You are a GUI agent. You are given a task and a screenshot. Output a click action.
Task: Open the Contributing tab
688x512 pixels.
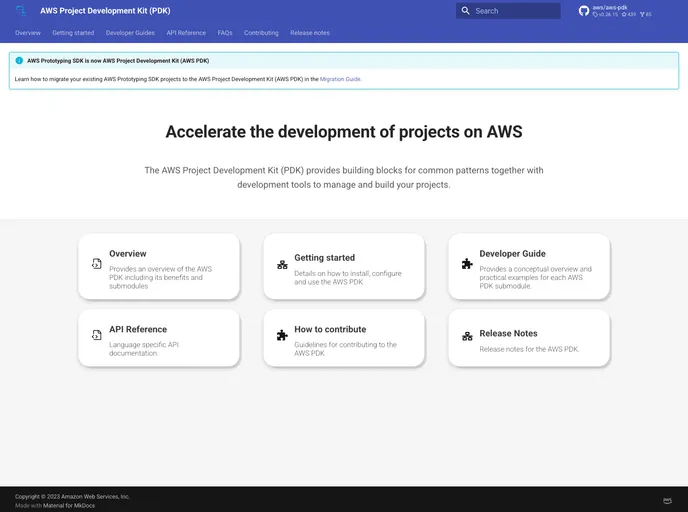coord(261,33)
